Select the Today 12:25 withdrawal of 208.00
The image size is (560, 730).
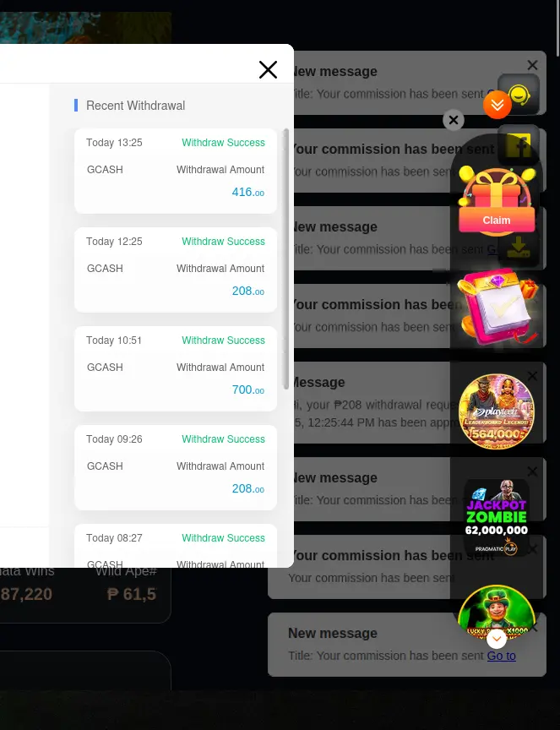coord(176,270)
